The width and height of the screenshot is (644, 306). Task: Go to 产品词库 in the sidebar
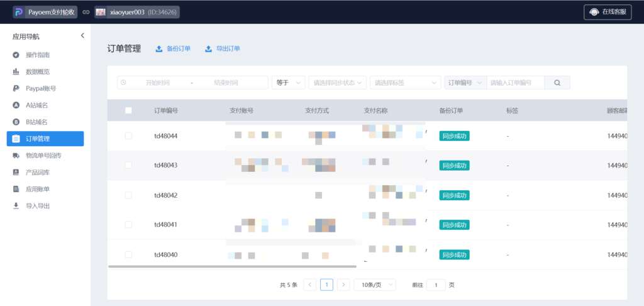coord(38,172)
